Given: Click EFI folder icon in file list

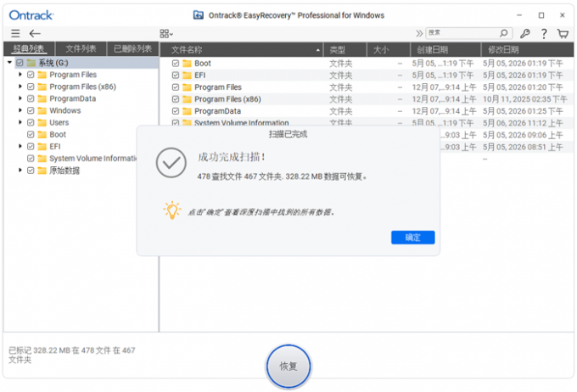Looking at the screenshot, I should point(187,75).
